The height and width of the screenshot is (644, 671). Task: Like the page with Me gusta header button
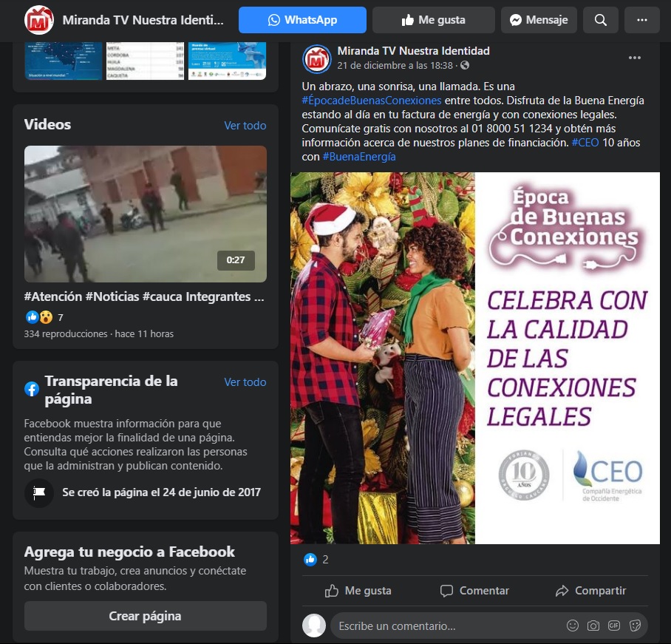tap(434, 20)
